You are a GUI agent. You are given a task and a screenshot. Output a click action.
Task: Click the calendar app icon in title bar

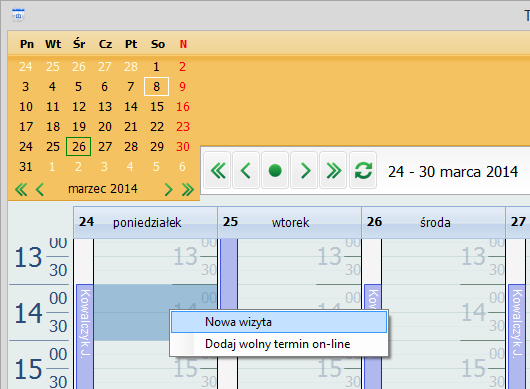(x=18, y=15)
